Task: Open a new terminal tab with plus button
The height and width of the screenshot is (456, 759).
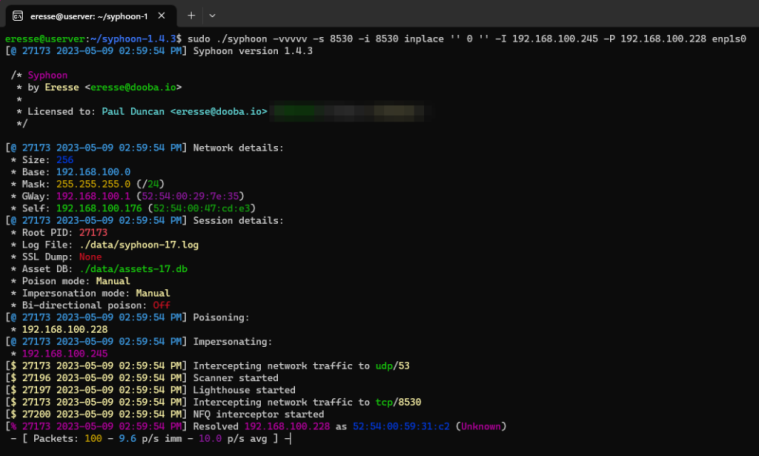Action: 191,15
